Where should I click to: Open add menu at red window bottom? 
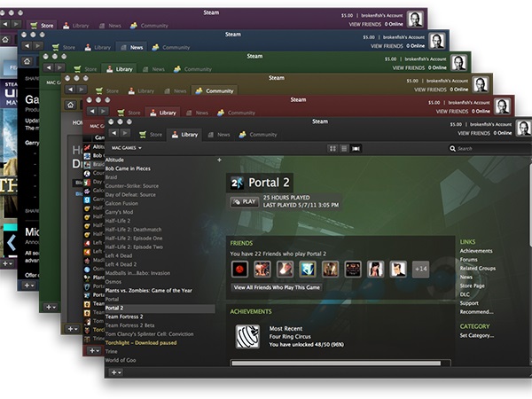tap(94, 350)
